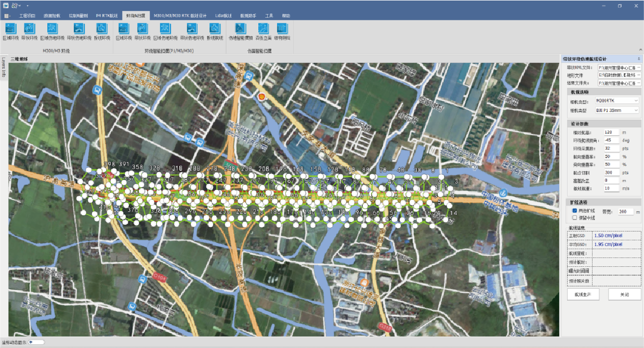
Task: Click the 沿街立面 icon
Action: click(x=262, y=30)
